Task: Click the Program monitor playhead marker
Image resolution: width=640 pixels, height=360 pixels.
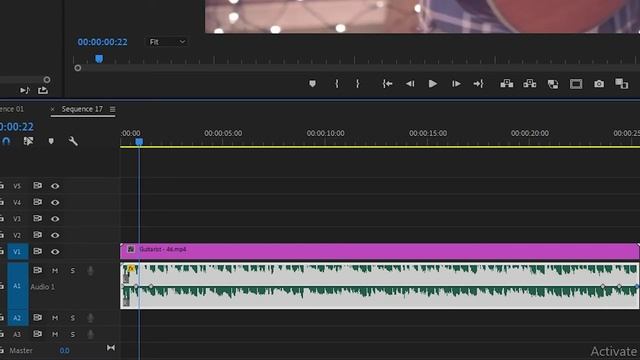Action: point(99,59)
